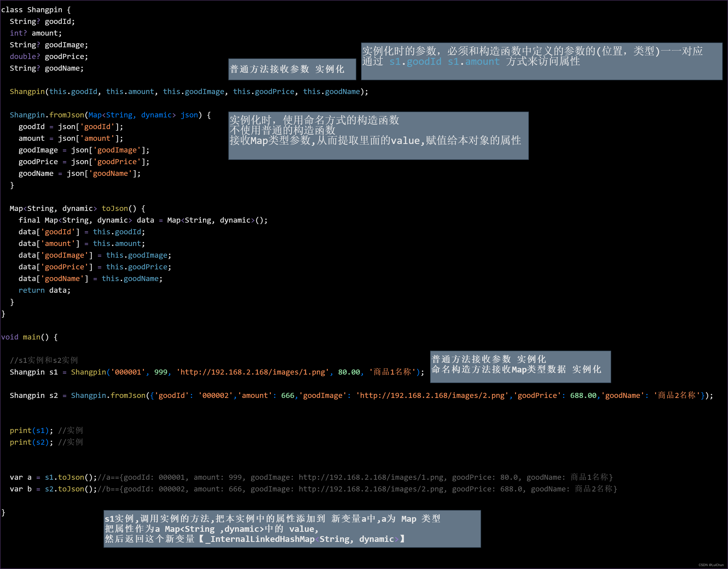
Task: Click the 'void main() {' line
Action: 29,337
